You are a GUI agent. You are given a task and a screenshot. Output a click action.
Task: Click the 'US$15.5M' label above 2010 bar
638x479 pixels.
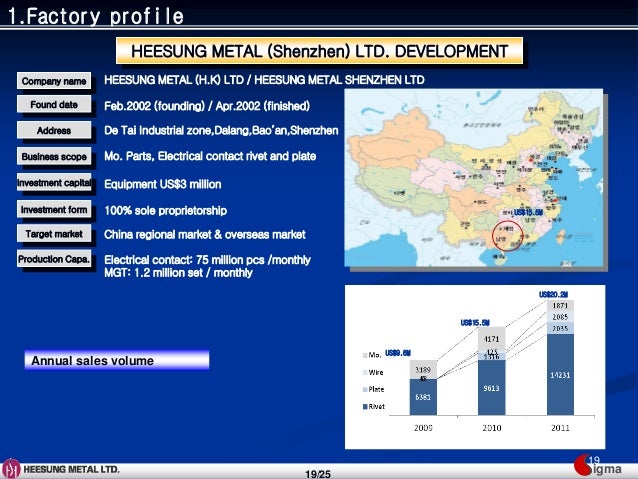point(475,323)
